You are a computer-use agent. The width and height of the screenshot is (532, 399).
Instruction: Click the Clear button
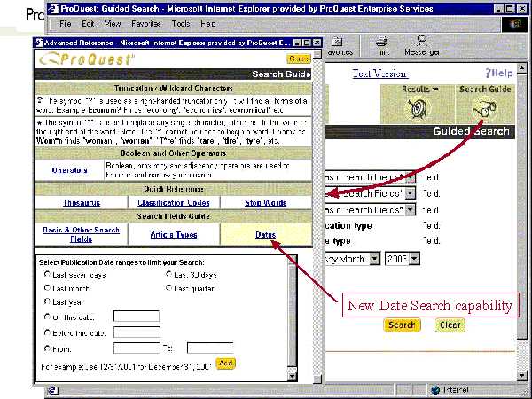click(450, 325)
